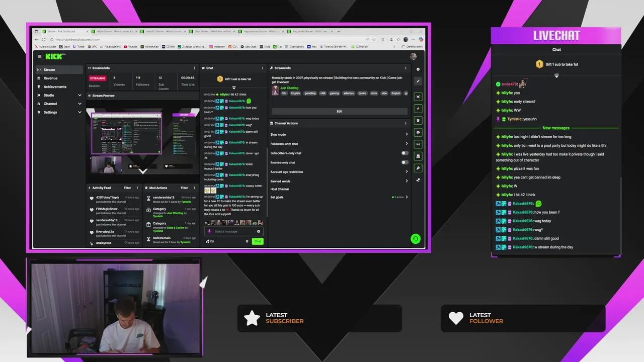Image resolution: width=644 pixels, height=362 pixels.
Task: Click Filter in Activity Feed header
Action: pos(127,188)
